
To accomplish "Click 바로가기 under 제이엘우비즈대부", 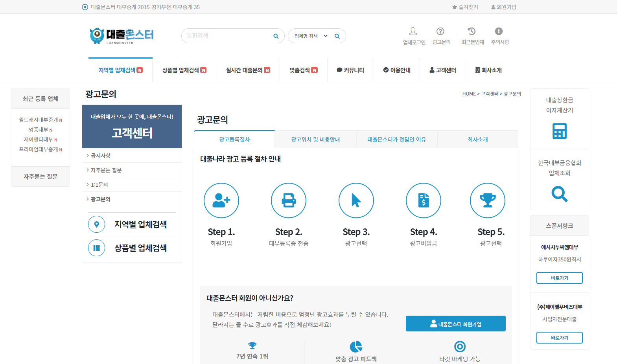I will 559,338.
